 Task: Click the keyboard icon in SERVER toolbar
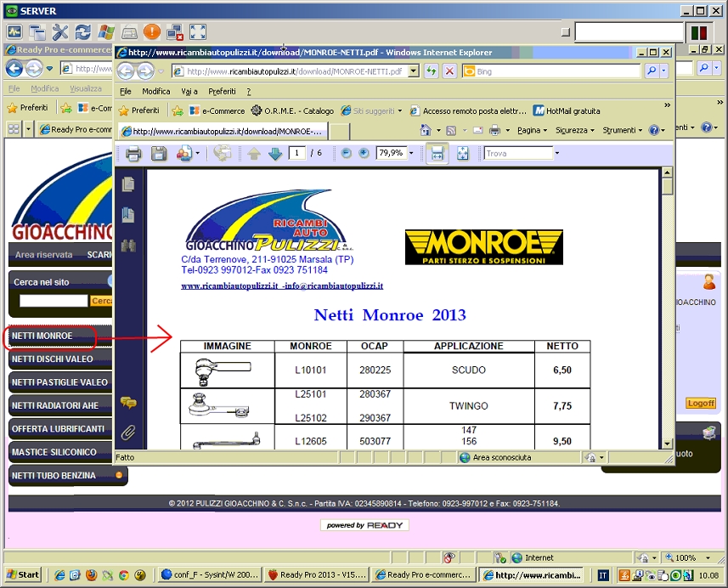(129, 32)
